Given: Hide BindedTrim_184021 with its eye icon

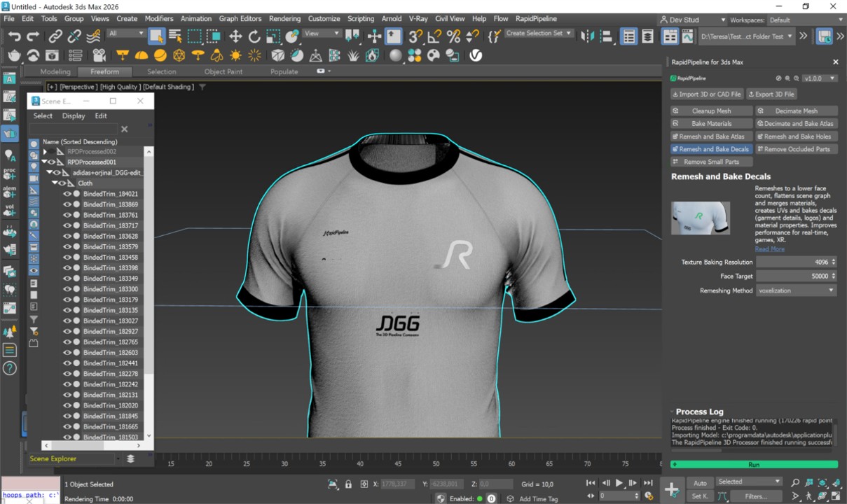Looking at the screenshot, I should pos(67,194).
